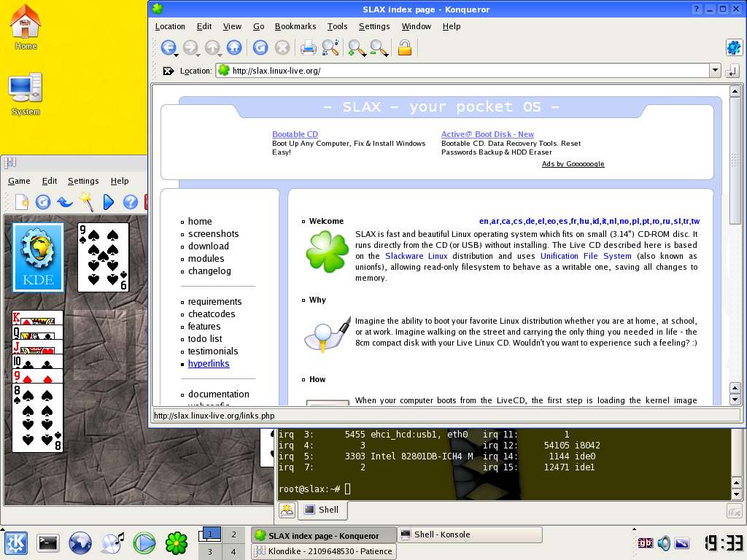
Task: Open zoom-out size dropdown arrow
Action: [x=386, y=55]
